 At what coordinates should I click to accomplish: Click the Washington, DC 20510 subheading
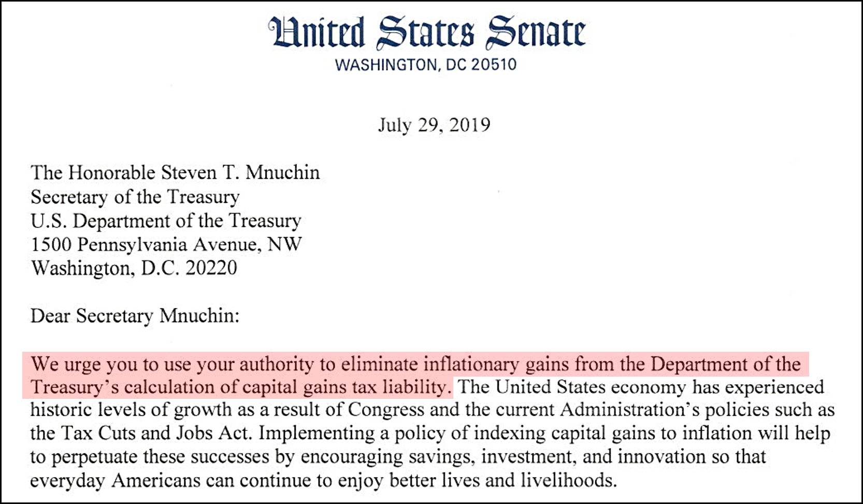click(x=426, y=65)
